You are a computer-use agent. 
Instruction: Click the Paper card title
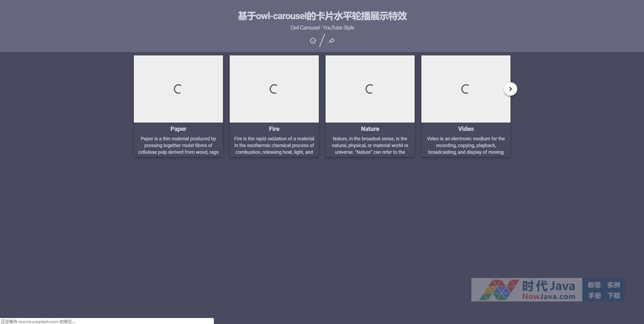178,129
